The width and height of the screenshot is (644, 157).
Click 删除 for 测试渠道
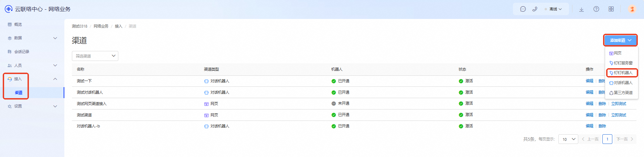[x=602, y=115]
